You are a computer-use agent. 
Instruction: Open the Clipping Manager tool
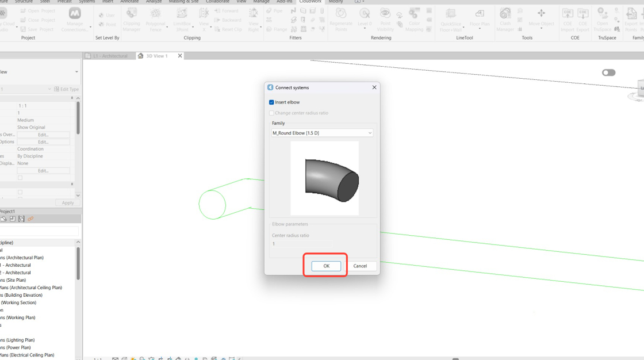pos(132,20)
